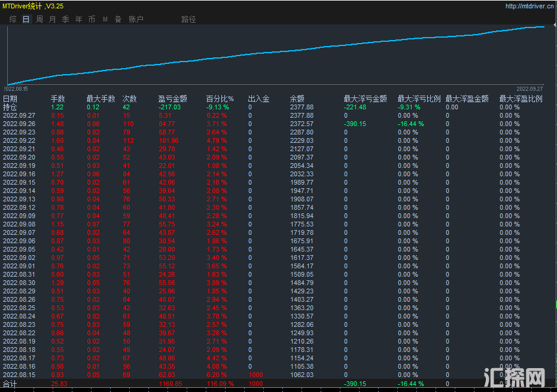Screen dimensions: 557x392
Task: Open the 周 weekly statistics tab
Action: pos(39,19)
